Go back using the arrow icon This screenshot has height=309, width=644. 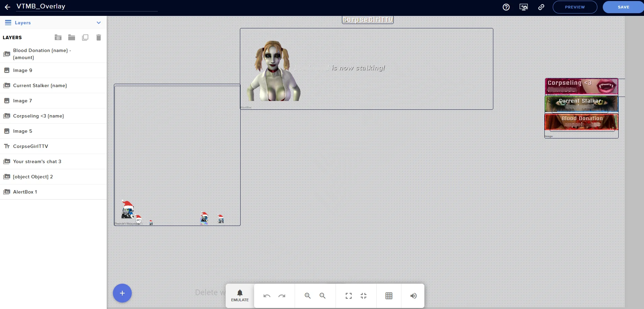(7, 7)
